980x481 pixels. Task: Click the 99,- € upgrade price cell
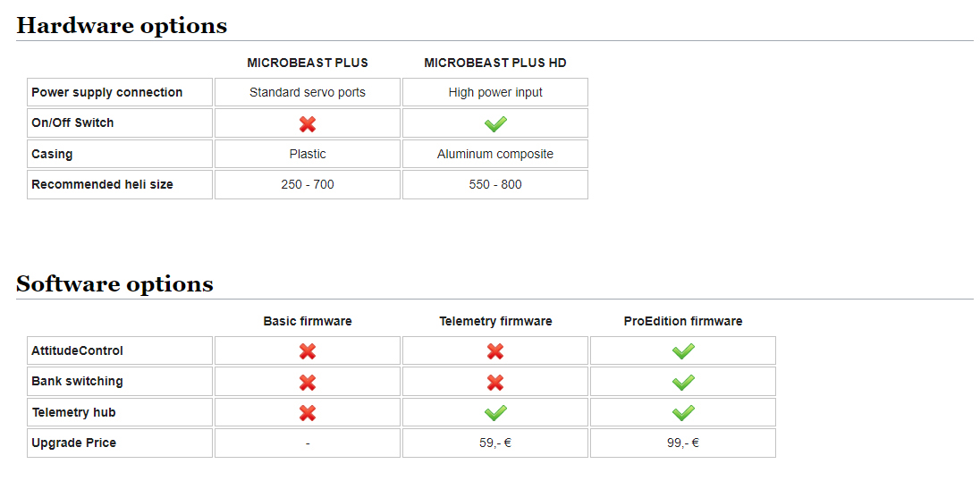click(683, 443)
